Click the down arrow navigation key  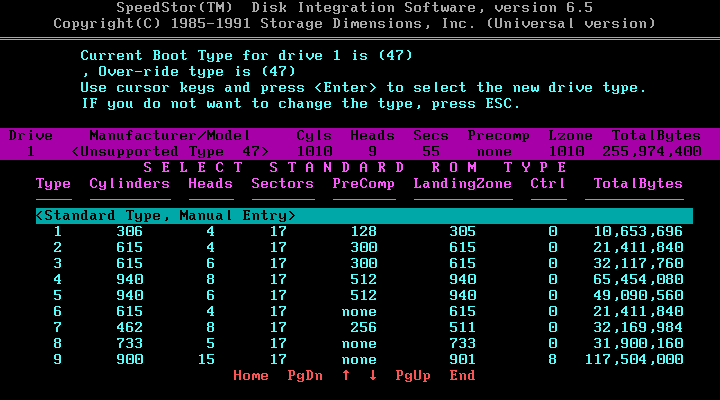click(x=373, y=376)
